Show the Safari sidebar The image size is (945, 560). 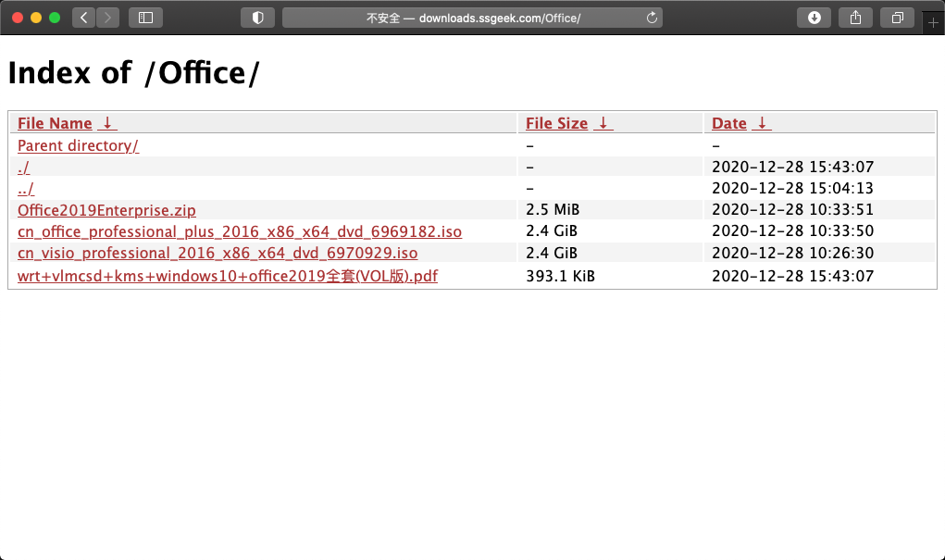[x=145, y=18]
